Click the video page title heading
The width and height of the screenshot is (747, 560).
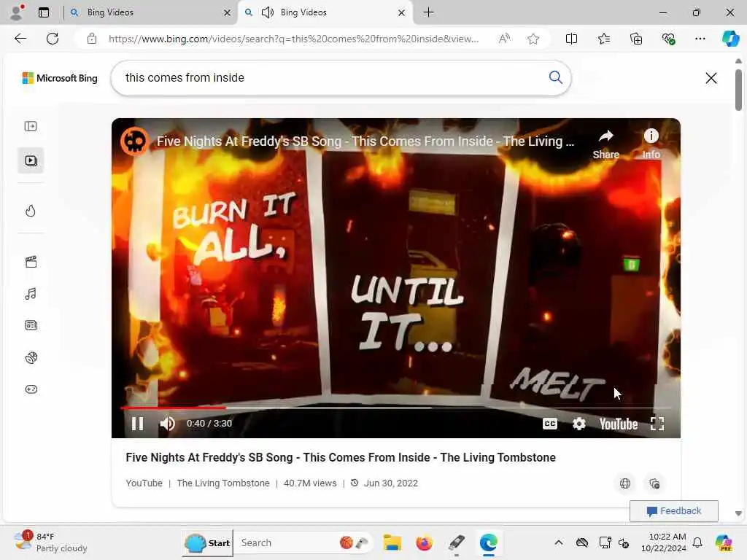[x=341, y=457]
